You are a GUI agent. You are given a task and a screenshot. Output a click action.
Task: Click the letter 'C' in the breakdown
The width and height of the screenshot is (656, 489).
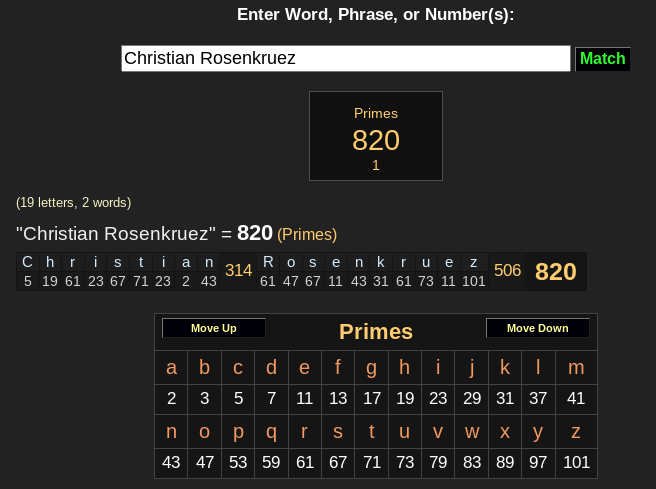[27, 262]
